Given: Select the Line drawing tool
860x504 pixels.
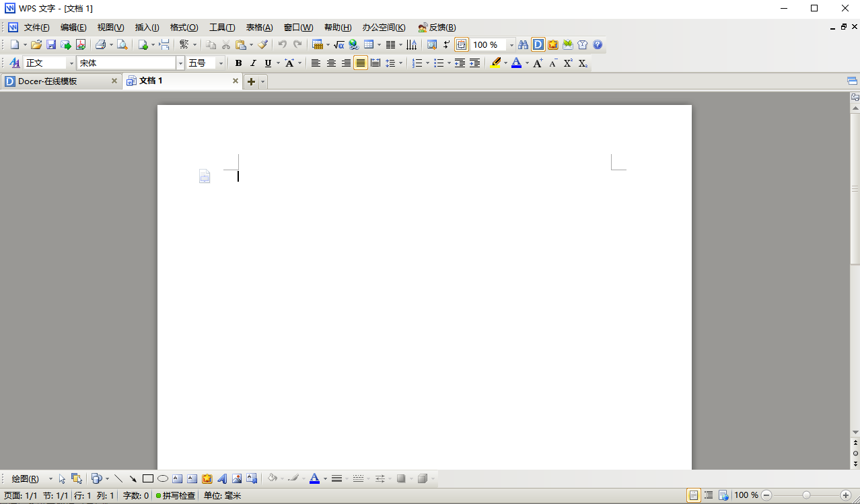Looking at the screenshot, I should pos(118,479).
